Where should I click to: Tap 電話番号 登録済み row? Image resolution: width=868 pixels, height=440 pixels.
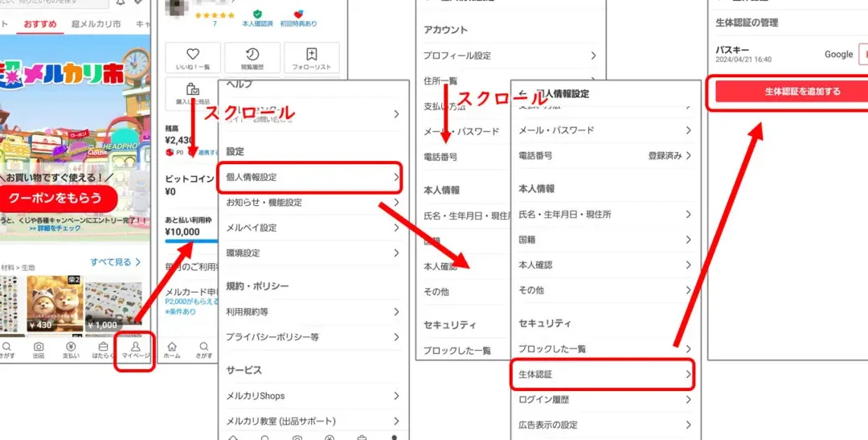click(x=605, y=156)
